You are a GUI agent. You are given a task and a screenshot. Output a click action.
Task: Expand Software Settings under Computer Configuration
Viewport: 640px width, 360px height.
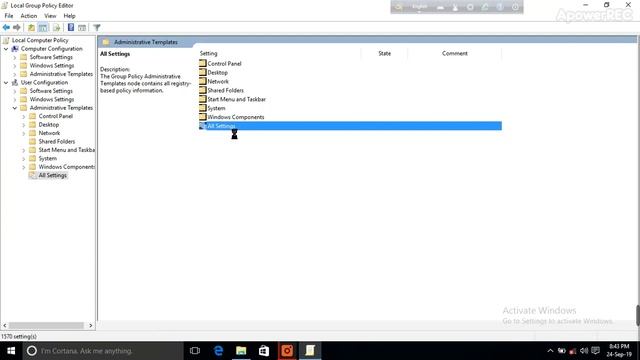pyautogui.click(x=15, y=58)
